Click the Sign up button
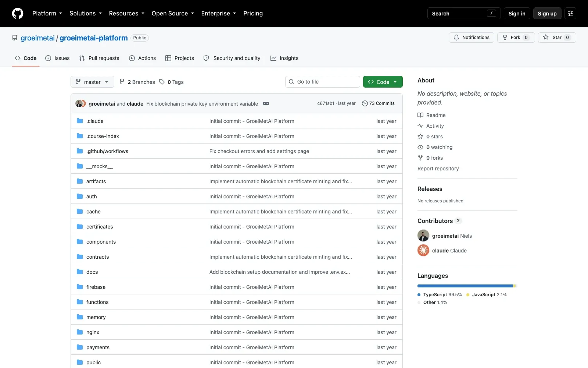The image size is (588, 368). click(x=547, y=13)
